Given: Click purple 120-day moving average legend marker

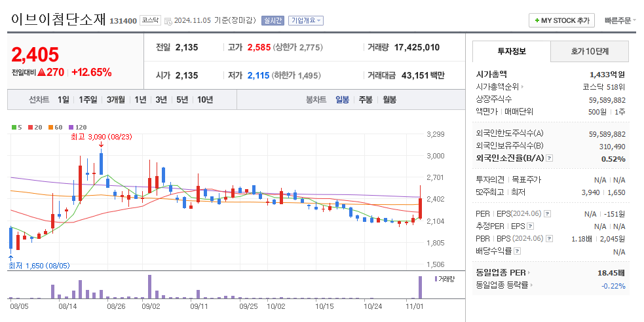Looking at the screenshot, I should tap(71, 128).
